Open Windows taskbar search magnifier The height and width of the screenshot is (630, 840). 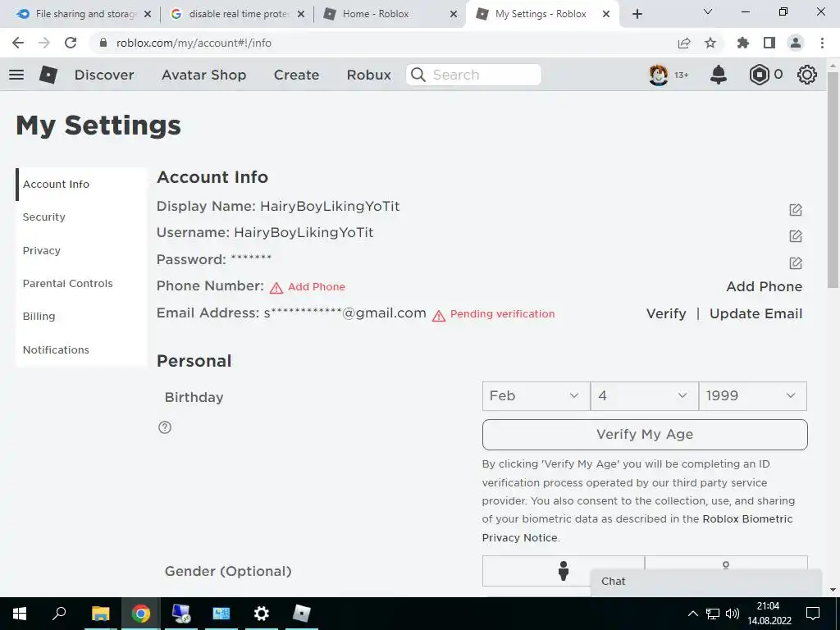click(x=59, y=614)
